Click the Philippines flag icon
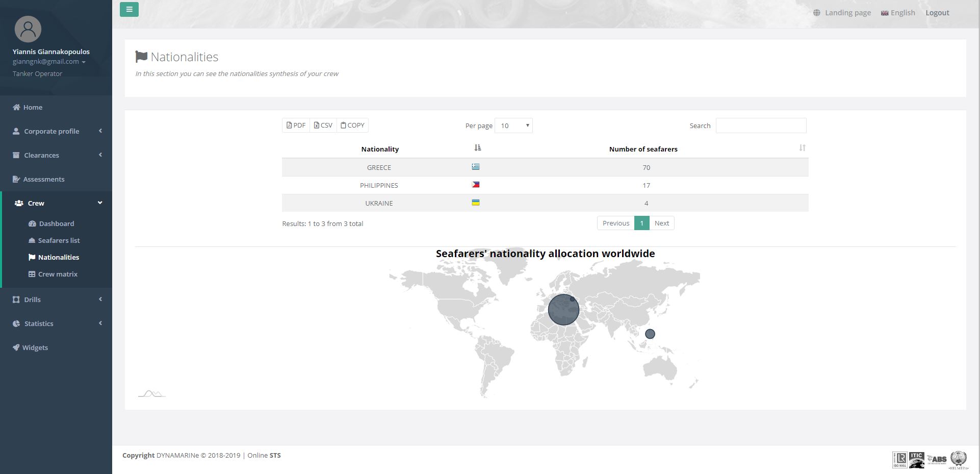980x474 pixels. (475, 185)
